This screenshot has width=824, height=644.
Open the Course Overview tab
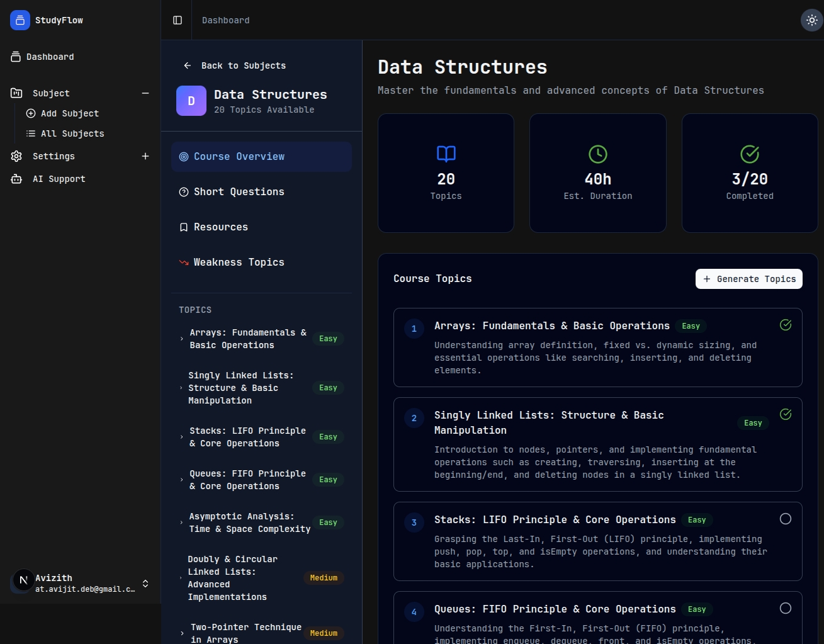261,157
